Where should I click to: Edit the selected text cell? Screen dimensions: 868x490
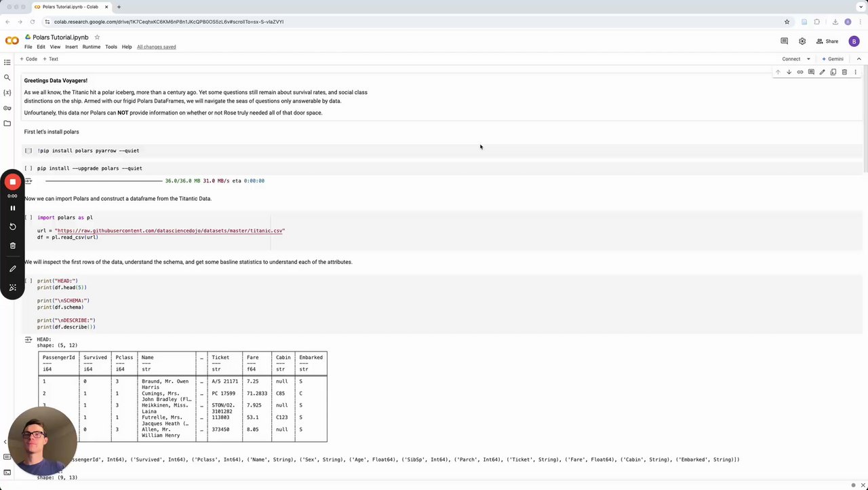tap(822, 72)
